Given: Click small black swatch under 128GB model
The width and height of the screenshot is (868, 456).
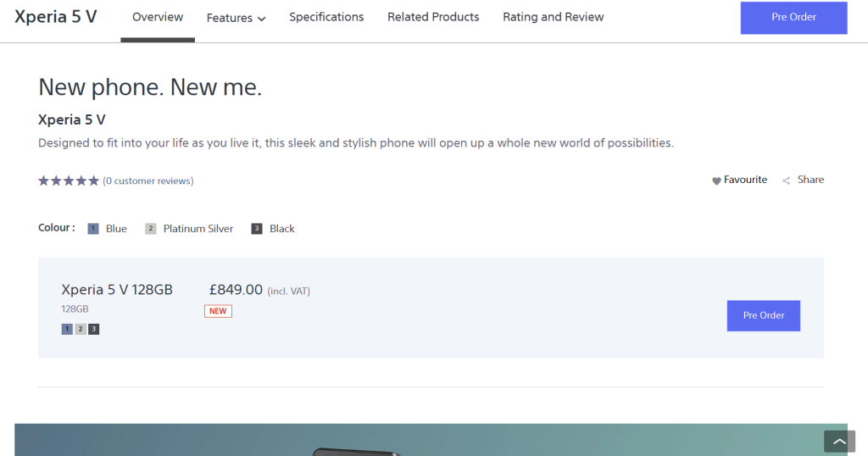Looking at the screenshot, I should coord(93,329).
